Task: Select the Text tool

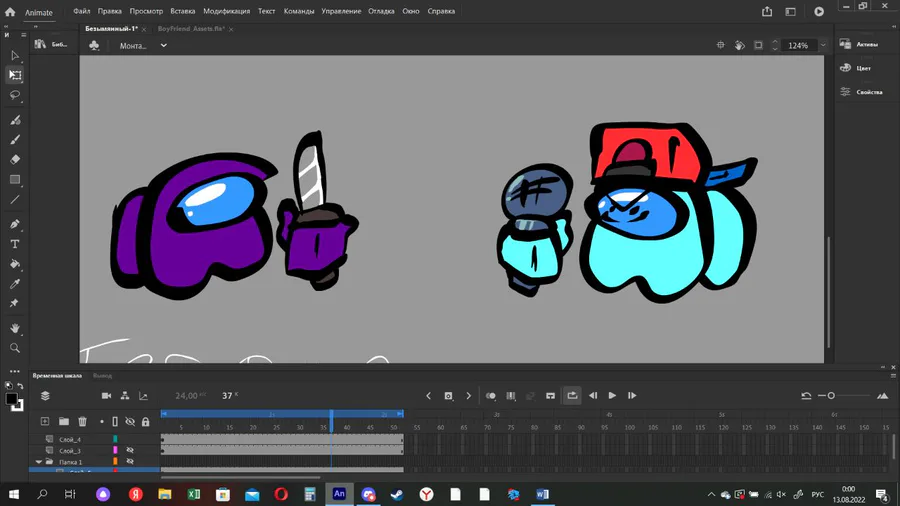Action: tap(15, 244)
